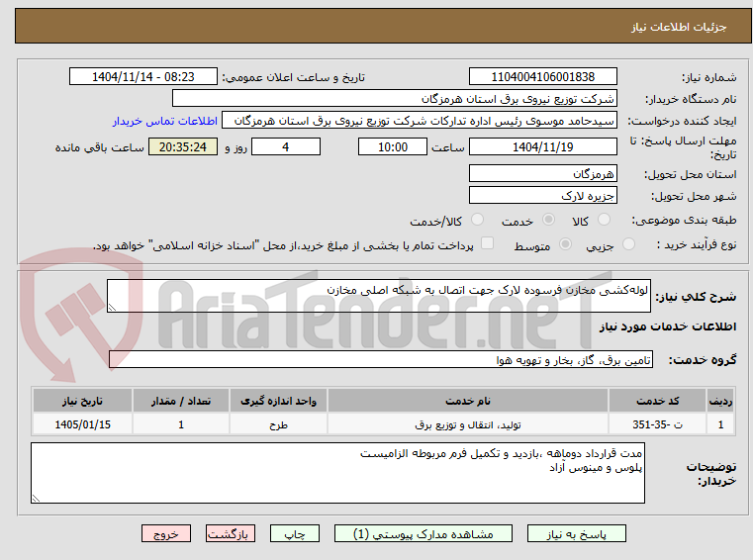753x560 pixels.
Task: Click the بازگشت back button
Action: click(230, 533)
